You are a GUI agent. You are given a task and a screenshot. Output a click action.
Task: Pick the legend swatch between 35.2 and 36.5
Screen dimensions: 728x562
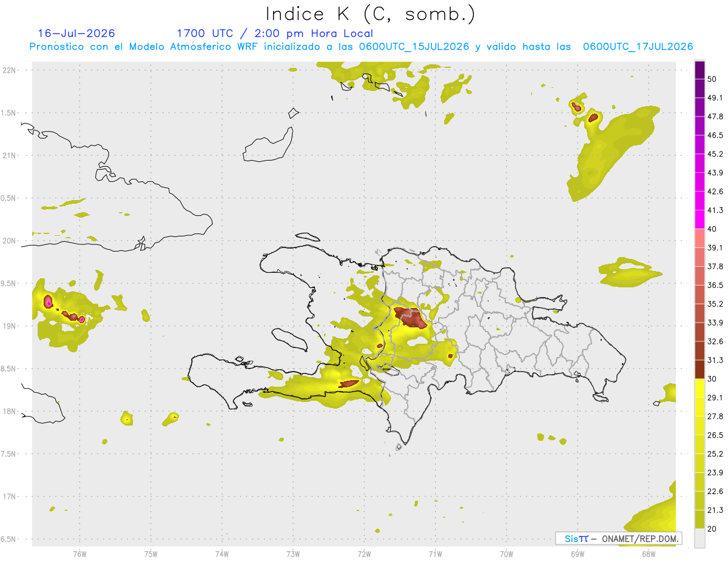pos(699,295)
